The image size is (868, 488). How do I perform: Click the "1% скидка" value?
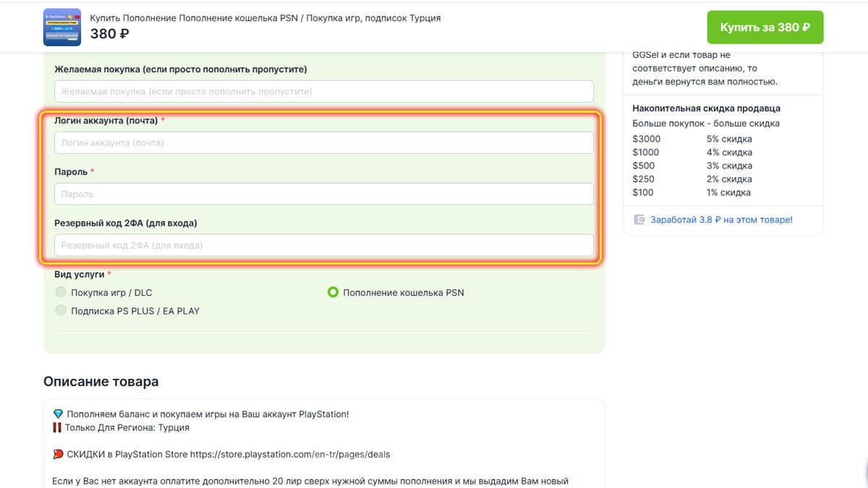click(x=729, y=192)
